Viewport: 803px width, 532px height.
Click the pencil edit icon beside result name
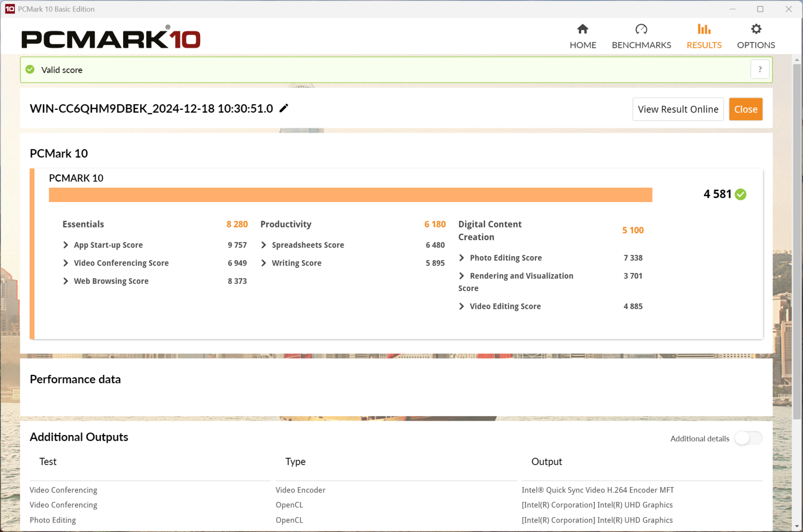[x=284, y=108]
